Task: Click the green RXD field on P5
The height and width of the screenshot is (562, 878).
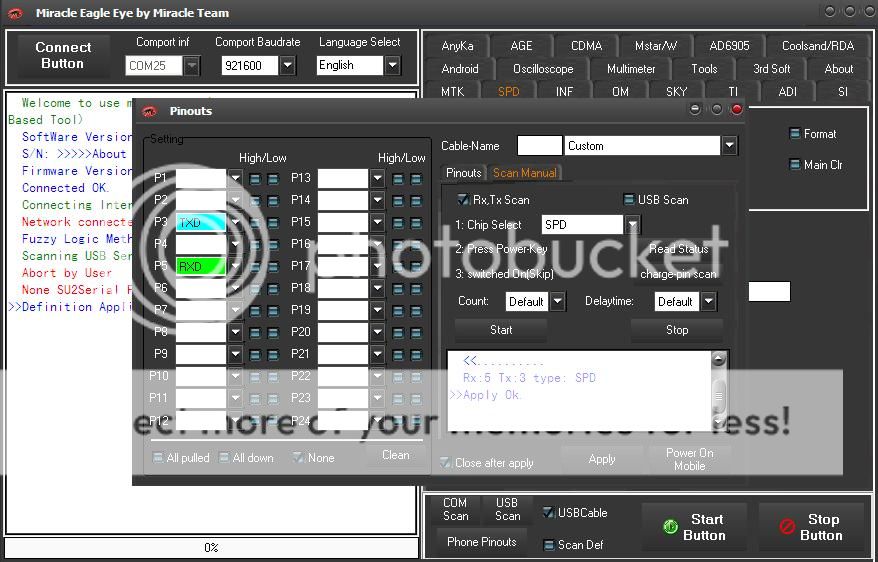Action: tap(201, 266)
